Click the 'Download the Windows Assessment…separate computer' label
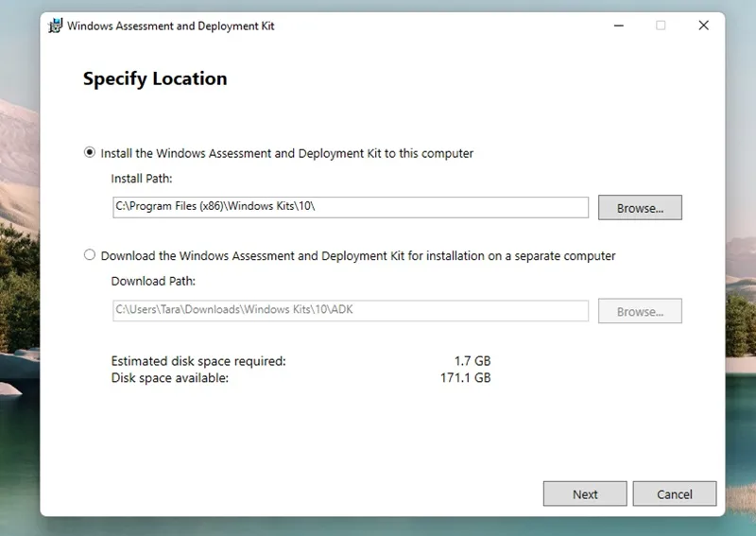The image size is (756, 536). (358, 255)
